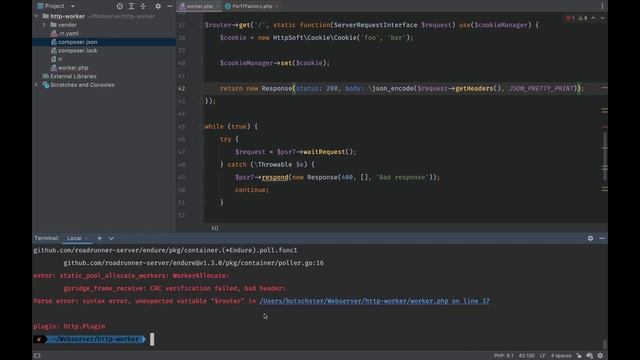Image resolution: width=640 pixels, height=360 pixels.
Task: Click the red error count indicator
Action: coord(570,18)
